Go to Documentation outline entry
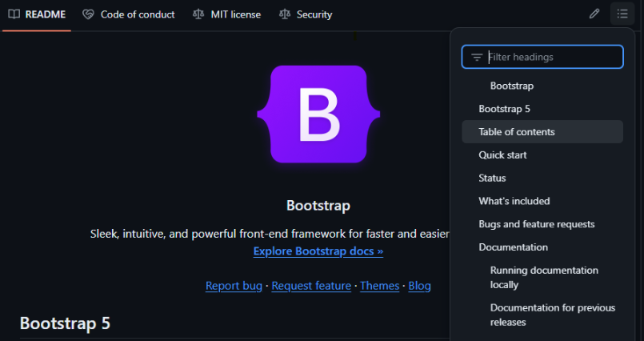The width and height of the screenshot is (644, 341). click(542, 247)
